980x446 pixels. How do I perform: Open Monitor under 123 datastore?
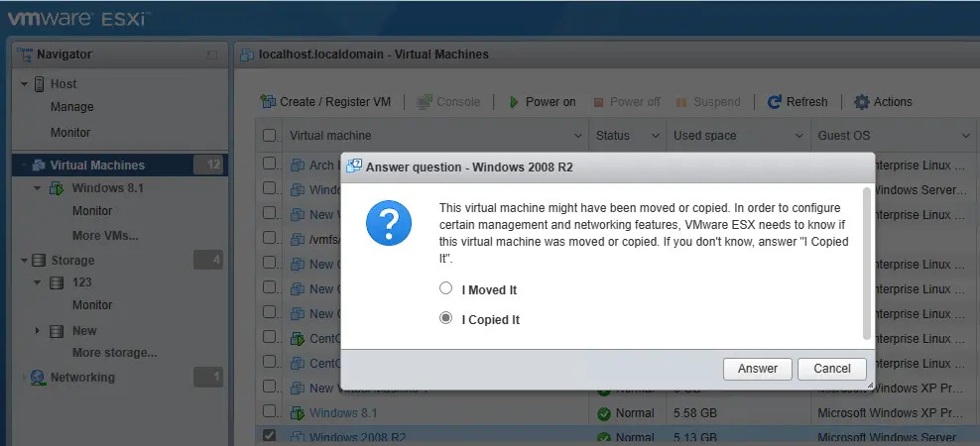coord(92,305)
